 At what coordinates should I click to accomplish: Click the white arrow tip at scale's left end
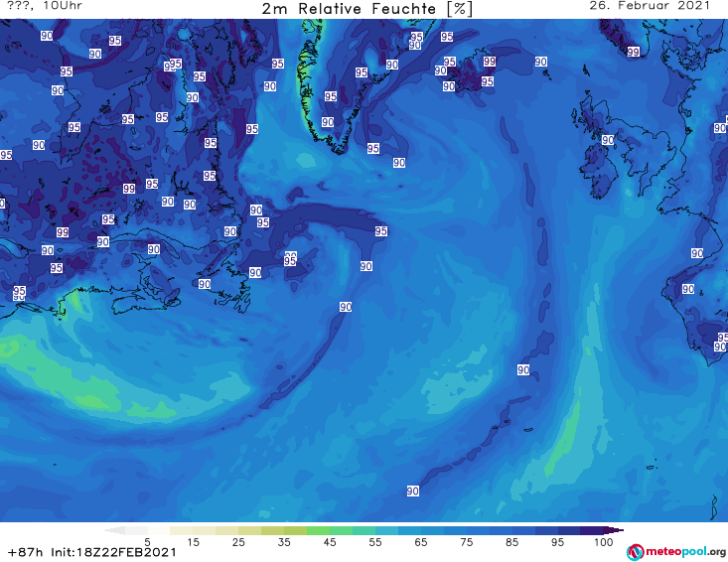[x=114, y=530]
